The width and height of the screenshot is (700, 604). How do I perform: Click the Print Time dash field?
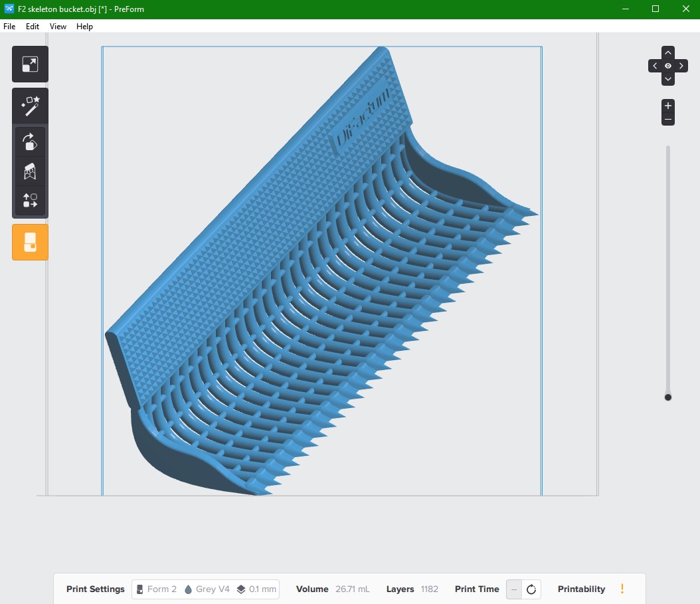514,589
